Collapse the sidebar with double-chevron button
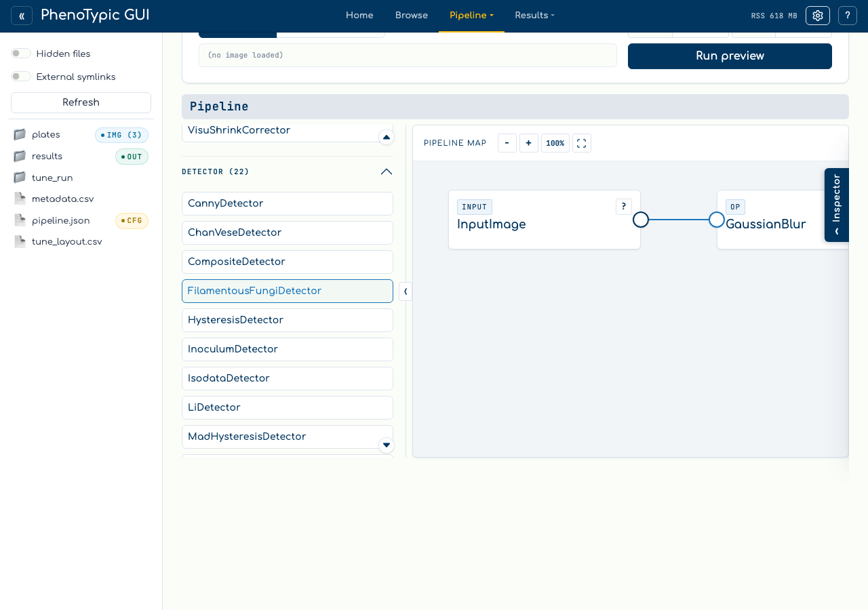This screenshot has height=610, width=868. pos(22,16)
